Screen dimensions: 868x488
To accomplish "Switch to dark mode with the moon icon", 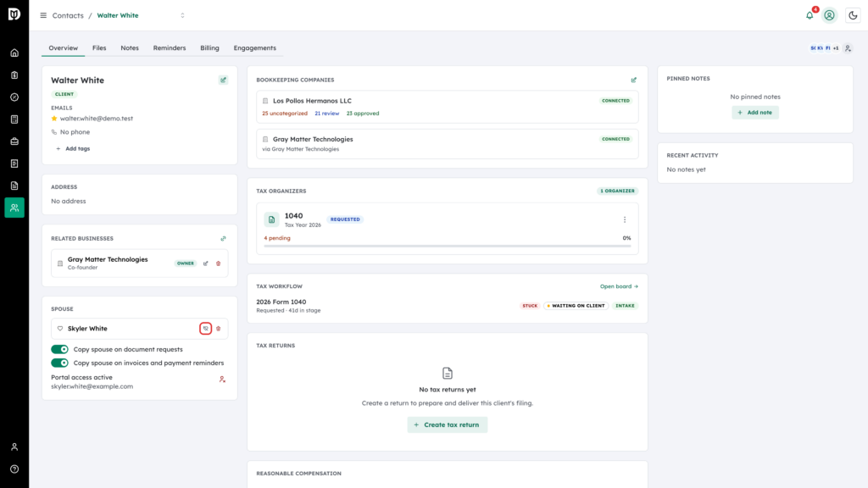I will pyautogui.click(x=853, y=15).
